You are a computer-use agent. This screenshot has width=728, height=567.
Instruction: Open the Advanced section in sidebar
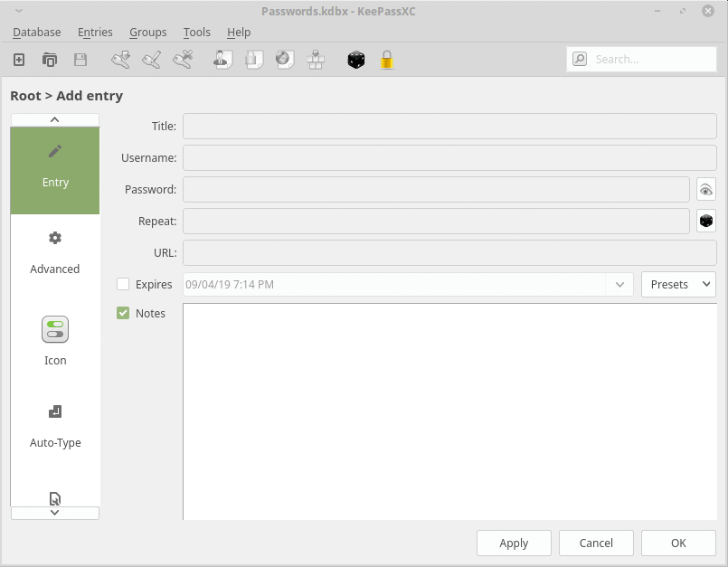(x=55, y=252)
